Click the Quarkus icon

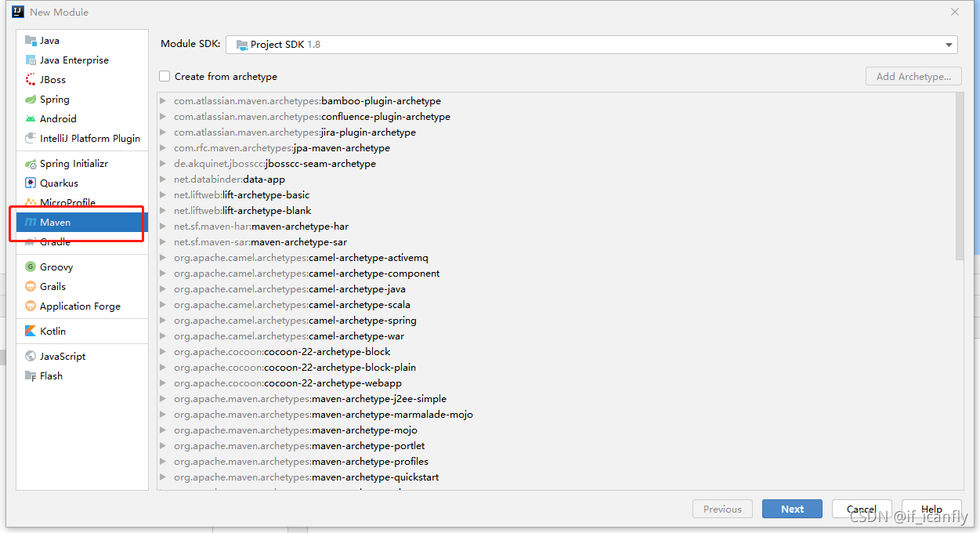[x=31, y=183]
